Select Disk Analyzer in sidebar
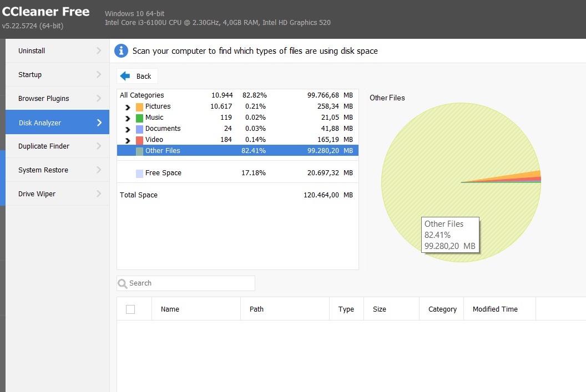 coord(58,122)
